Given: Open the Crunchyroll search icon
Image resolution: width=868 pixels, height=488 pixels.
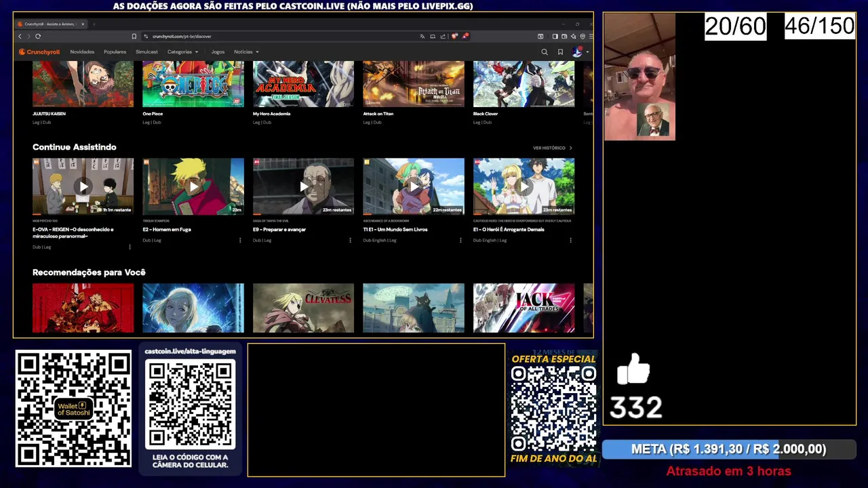Looking at the screenshot, I should point(544,52).
